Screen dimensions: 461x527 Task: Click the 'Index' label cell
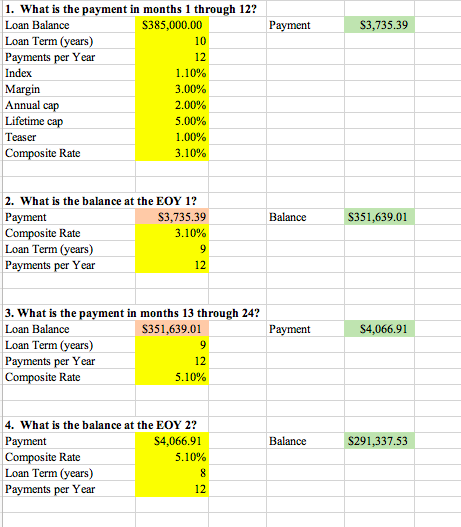click(x=69, y=73)
